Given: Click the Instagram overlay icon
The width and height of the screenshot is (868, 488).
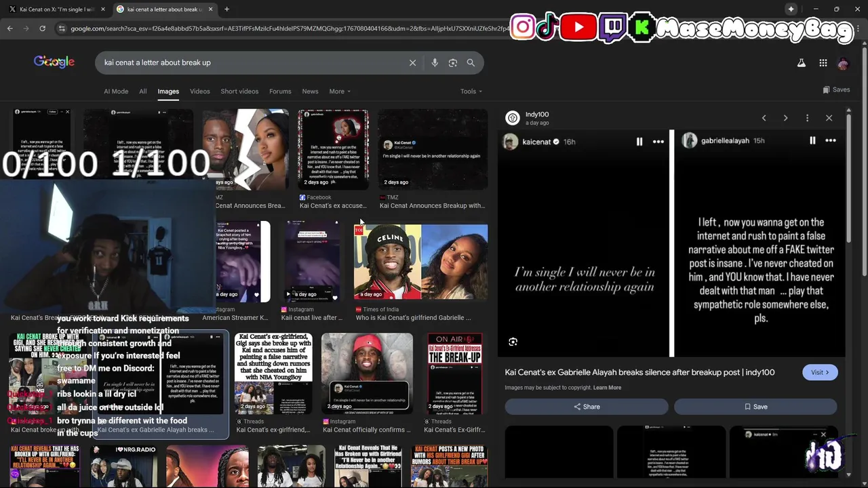Looking at the screenshot, I should [x=523, y=27].
